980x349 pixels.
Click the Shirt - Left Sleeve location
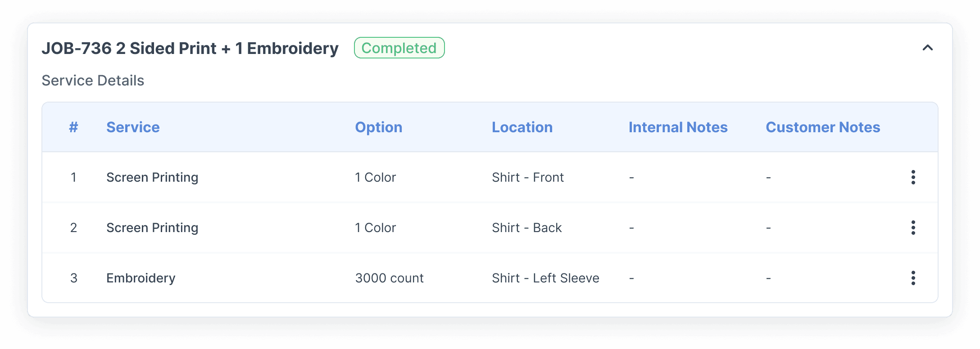pyautogui.click(x=545, y=278)
